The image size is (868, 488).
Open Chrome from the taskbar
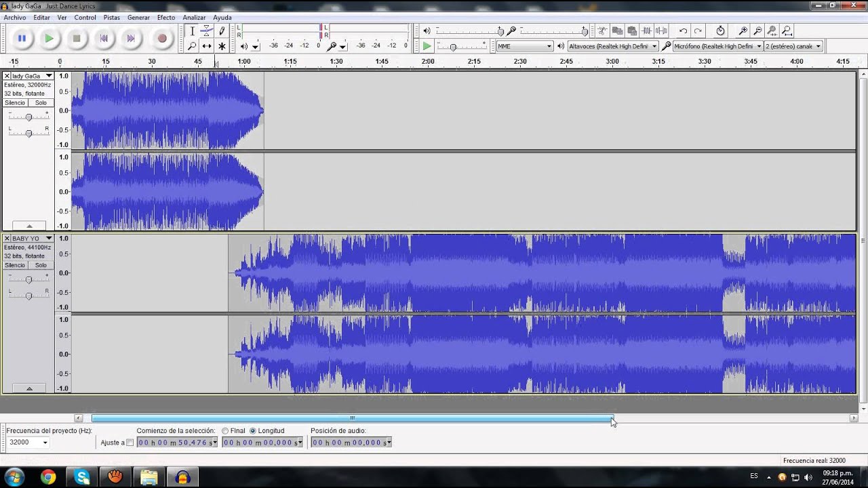[x=48, y=477]
